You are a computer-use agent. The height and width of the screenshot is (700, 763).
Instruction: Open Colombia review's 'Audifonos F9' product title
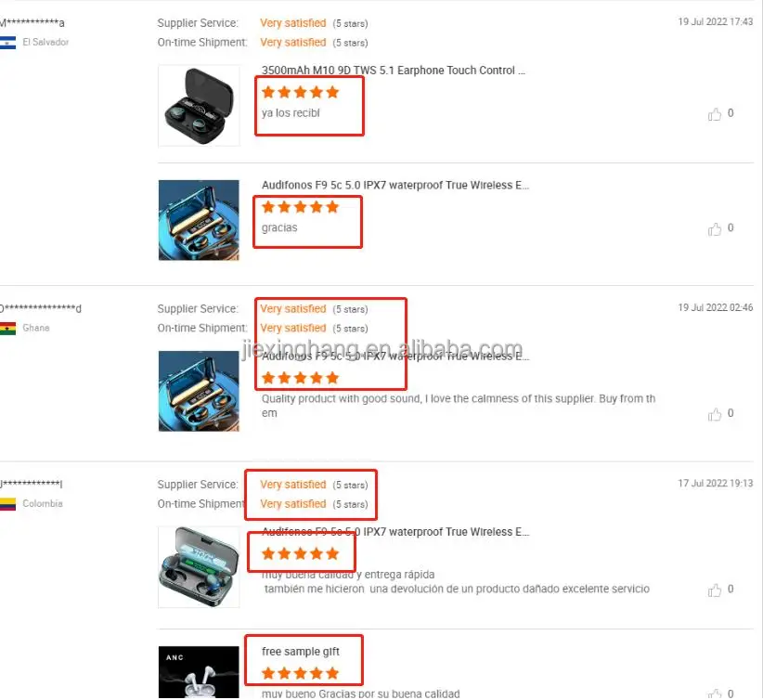[x=395, y=532]
